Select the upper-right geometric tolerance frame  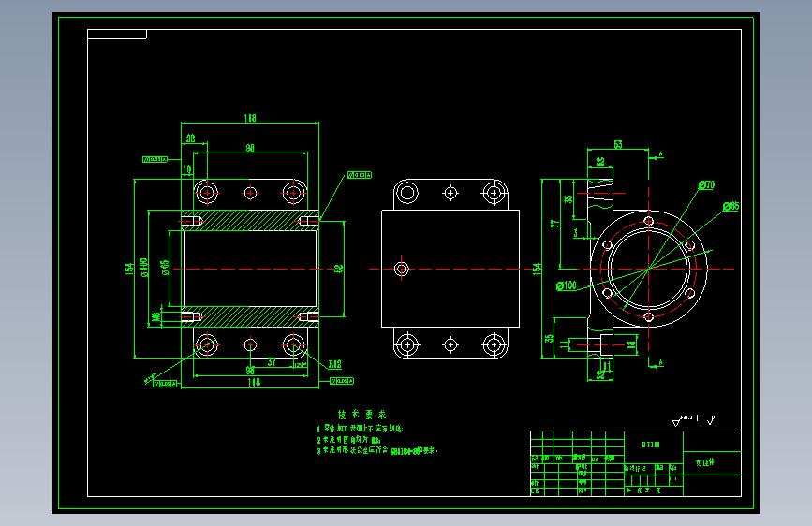[360, 175]
